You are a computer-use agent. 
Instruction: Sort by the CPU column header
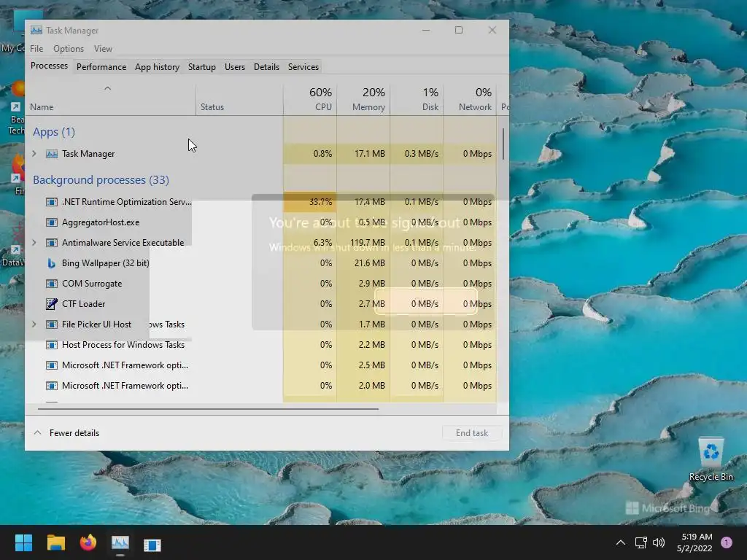tap(310, 99)
